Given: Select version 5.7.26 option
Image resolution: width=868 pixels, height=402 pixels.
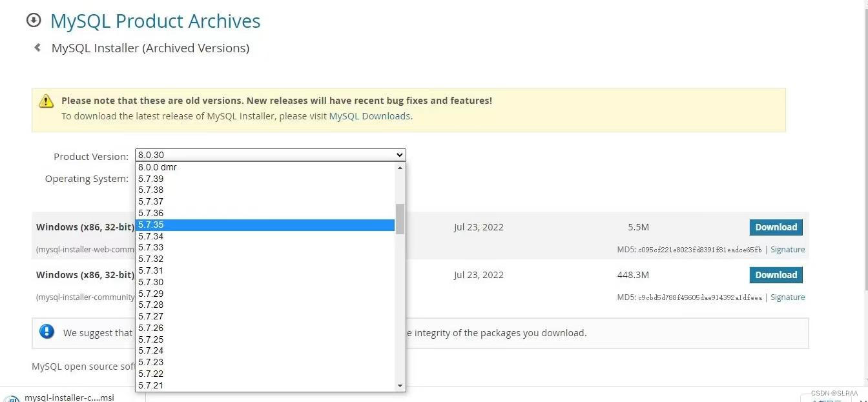Looking at the screenshot, I should 265,328.
